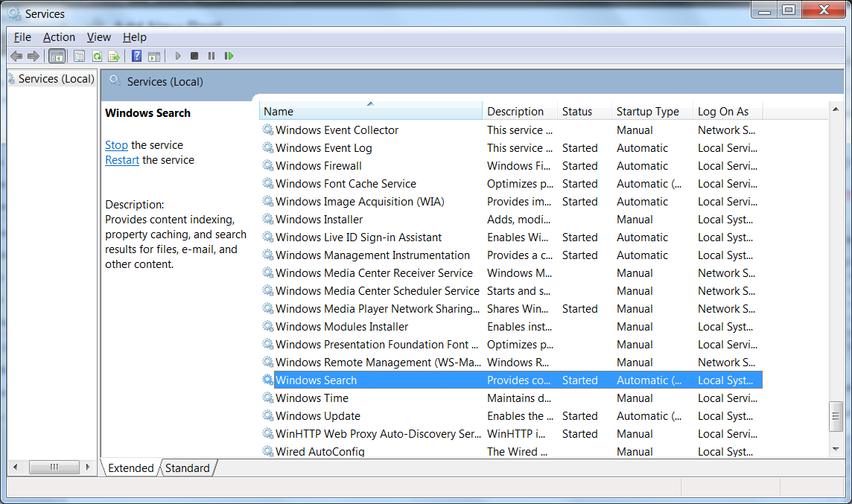Click the Back arrow toolbar icon
The height and width of the screenshot is (504, 852).
click(16, 56)
